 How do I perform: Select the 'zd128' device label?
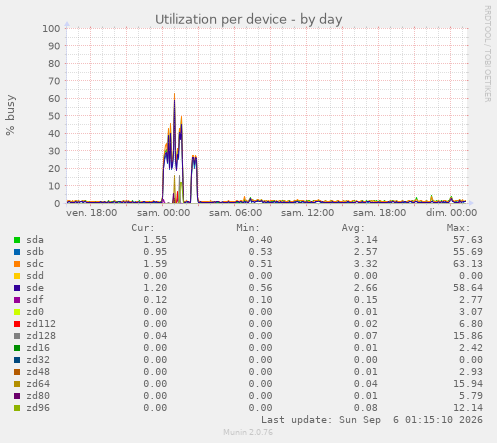tap(41, 336)
